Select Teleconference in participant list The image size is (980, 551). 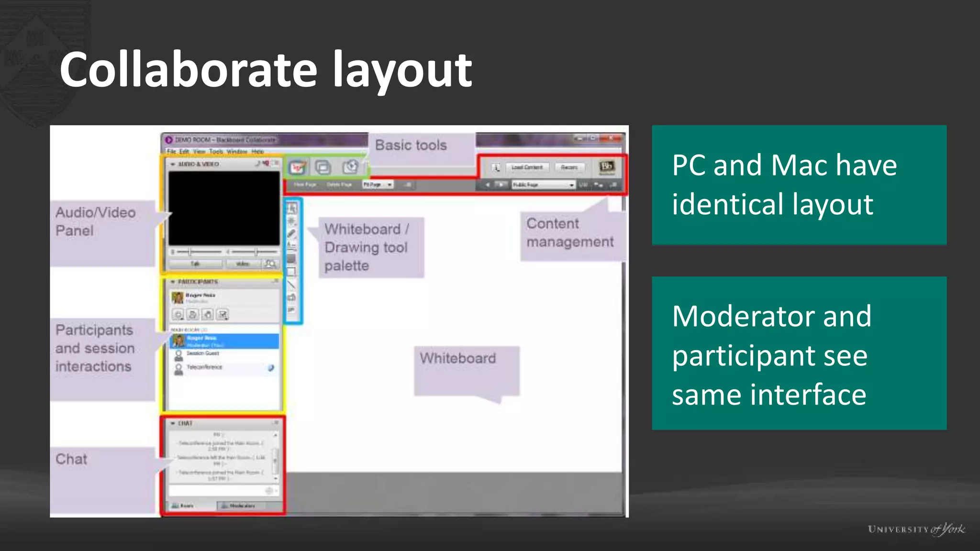[x=224, y=368]
